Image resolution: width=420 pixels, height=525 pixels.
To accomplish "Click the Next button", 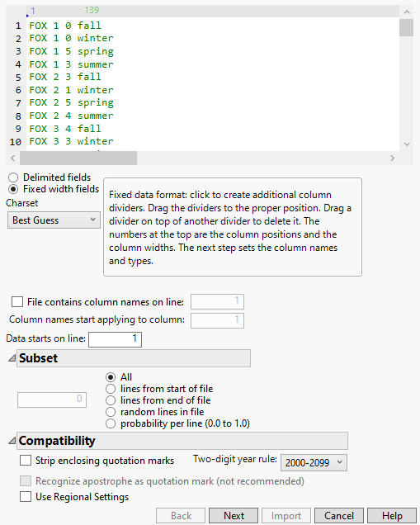I will click(234, 516).
